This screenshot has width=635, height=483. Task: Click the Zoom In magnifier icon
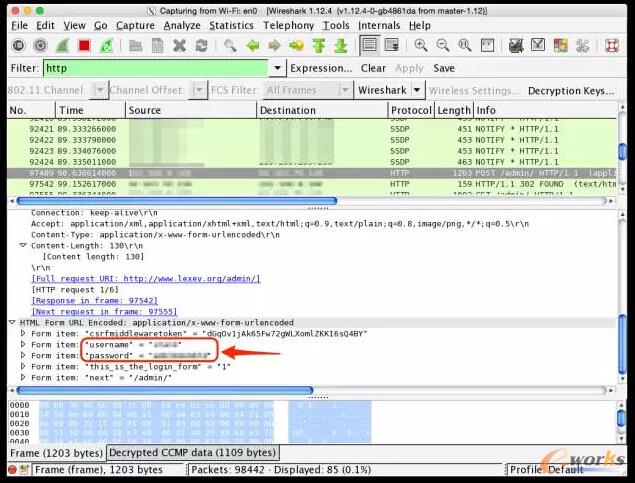coord(421,46)
